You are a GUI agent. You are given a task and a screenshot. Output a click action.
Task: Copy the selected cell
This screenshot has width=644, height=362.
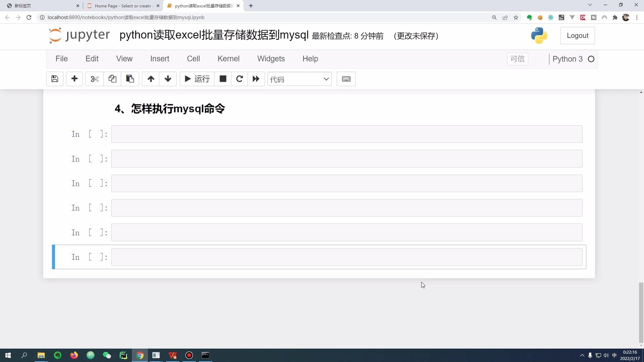[112, 79]
